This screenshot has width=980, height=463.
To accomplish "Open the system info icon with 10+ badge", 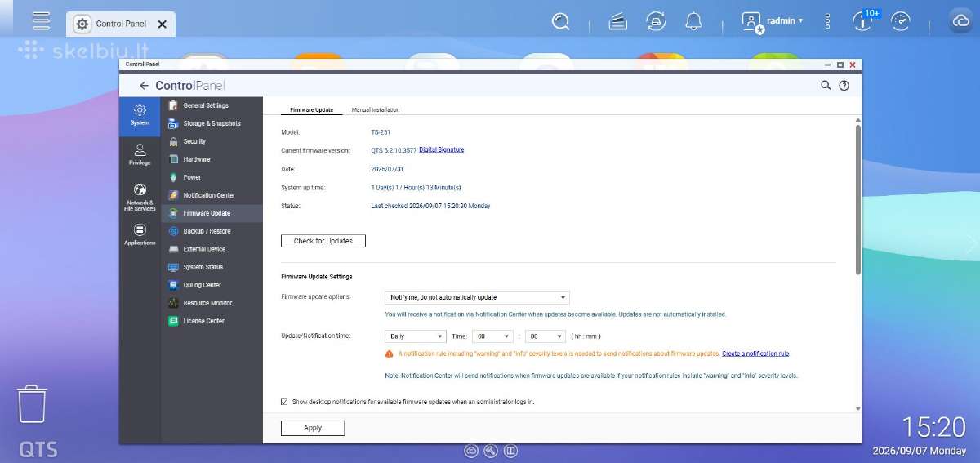I will point(862,21).
